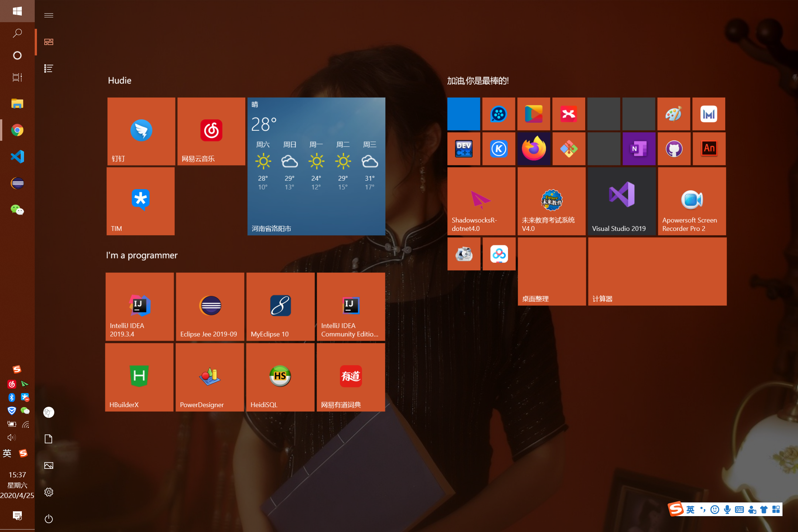Viewport: 798px width, 532px height.
Task: Launch the Kugou music K tile
Action: click(499, 149)
